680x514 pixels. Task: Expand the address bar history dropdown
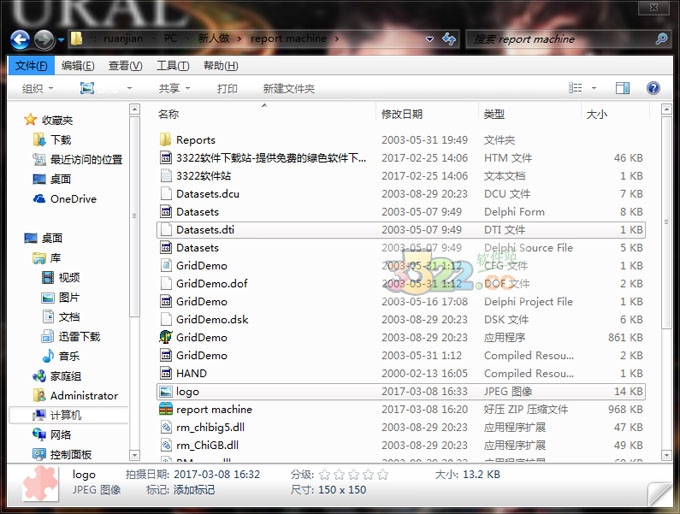pos(429,39)
